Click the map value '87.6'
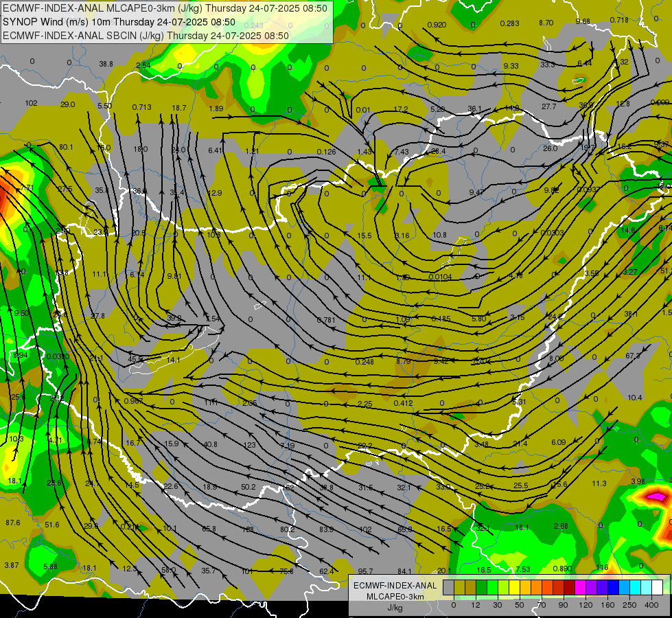Viewport: 672px width, 618px height. (13, 523)
